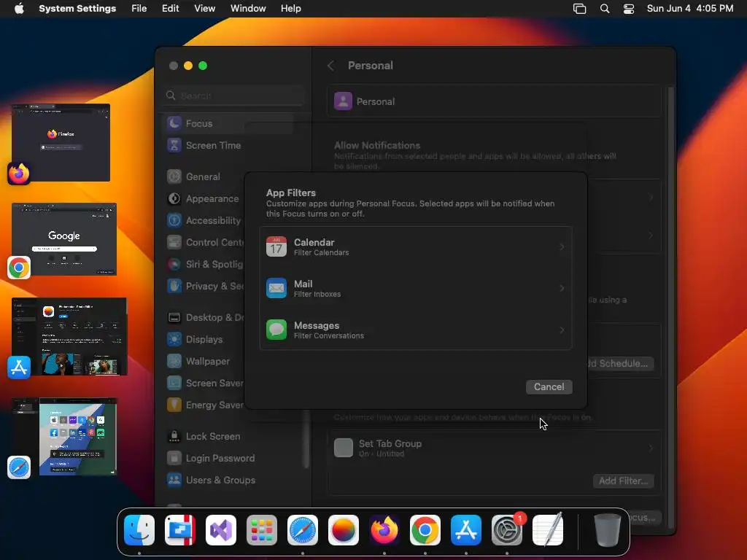Dismiss App Filters with Cancel
This screenshot has width=747, height=560.
tap(549, 386)
